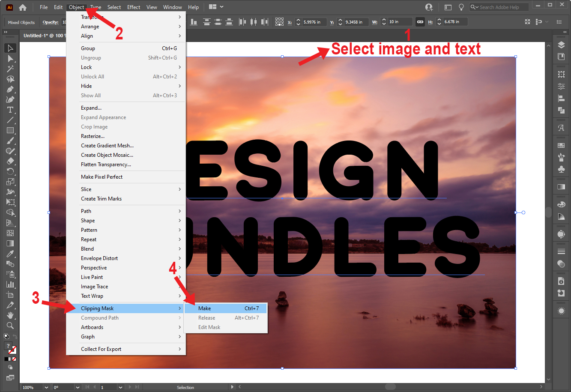This screenshot has width=571, height=392.
Task: Select the Paintbrush tool
Action: (x=10, y=141)
